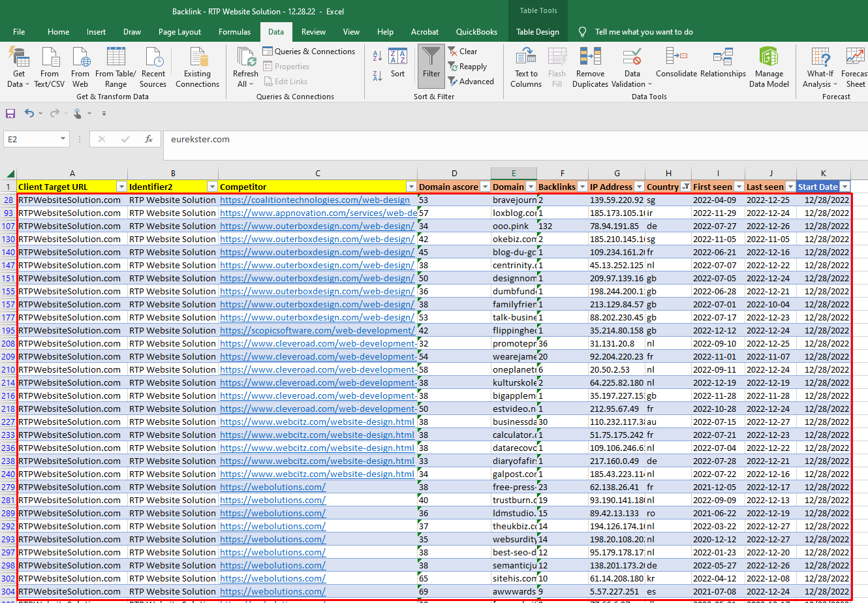Screen dimensions: 868x603
Task: Open Advanced filter options
Action: point(471,82)
